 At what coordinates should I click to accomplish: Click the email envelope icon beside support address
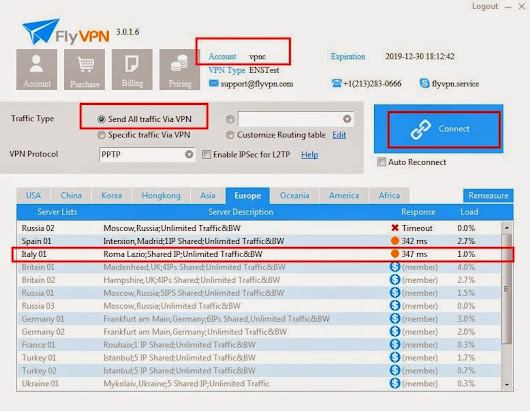pos(213,83)
